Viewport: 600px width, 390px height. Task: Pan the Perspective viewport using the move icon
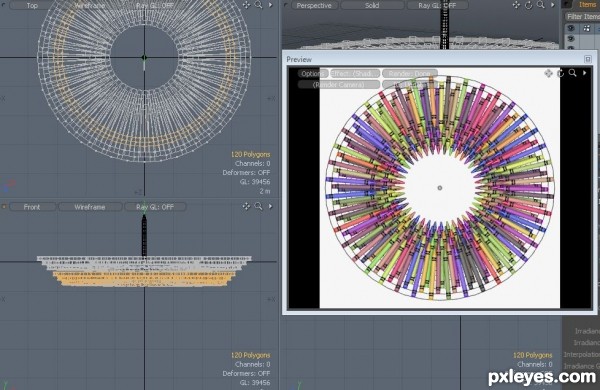point(516,5)
